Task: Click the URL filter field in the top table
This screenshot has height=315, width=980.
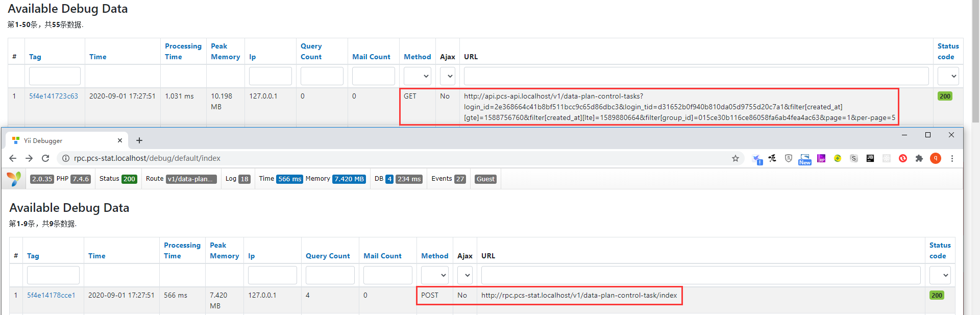Action: tap(696, 76)
